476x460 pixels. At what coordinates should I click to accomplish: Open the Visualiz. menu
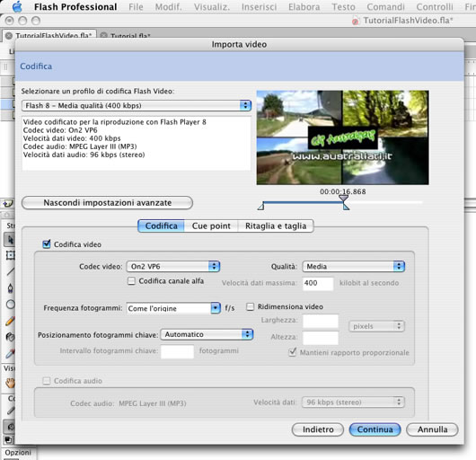click(x=212, y=6)
